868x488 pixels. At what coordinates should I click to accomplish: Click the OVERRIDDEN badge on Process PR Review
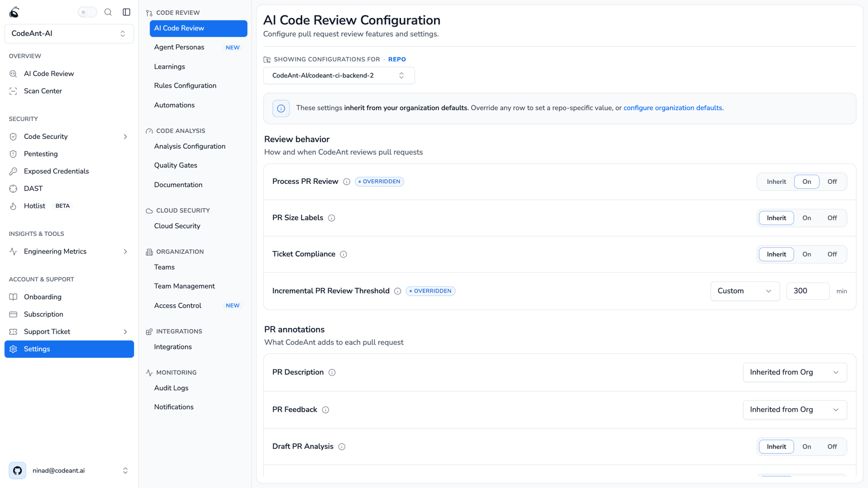click(379, 182)
